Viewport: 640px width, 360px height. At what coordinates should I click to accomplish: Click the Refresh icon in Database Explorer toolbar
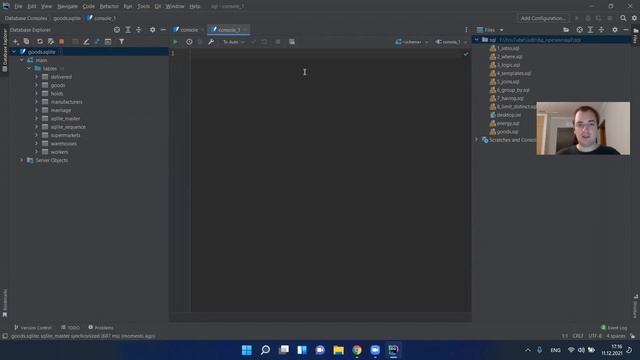40,42
